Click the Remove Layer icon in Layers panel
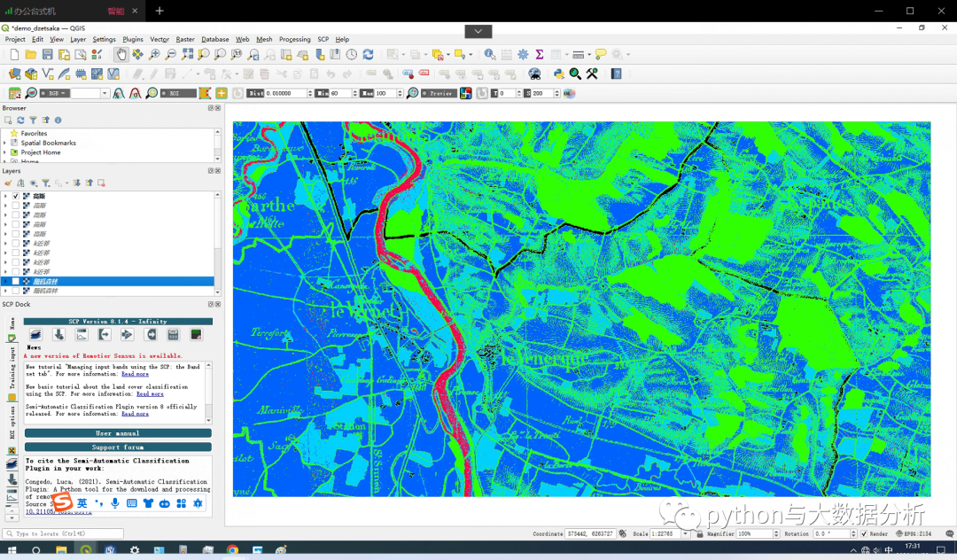Viewport: 957px width, 560px height. pos(101,183)
